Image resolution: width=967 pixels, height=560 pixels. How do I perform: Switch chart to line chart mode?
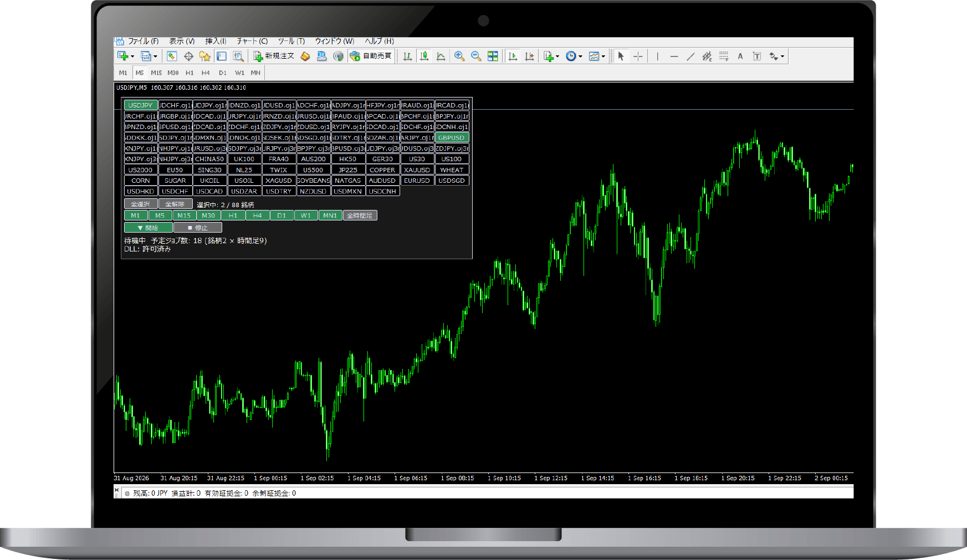click(x=441, y=56)
